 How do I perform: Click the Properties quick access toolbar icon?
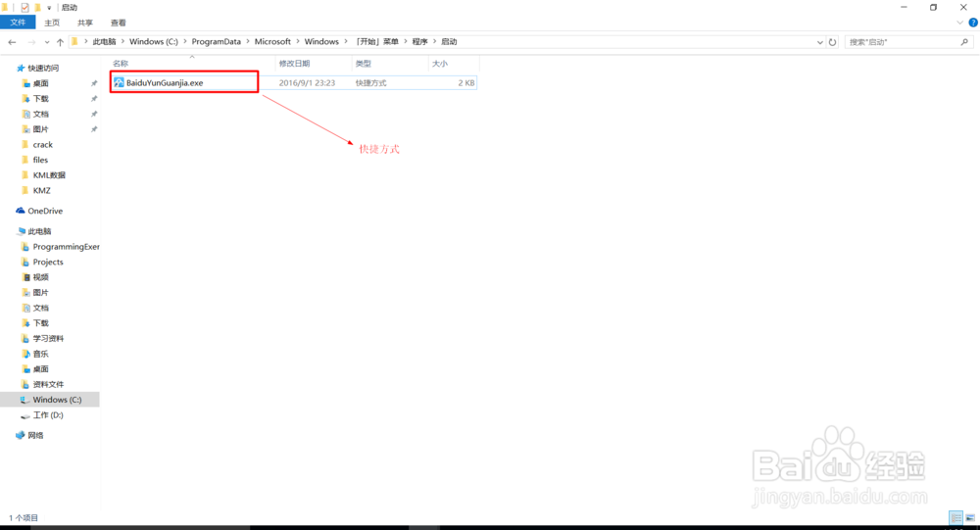(24, 8)
